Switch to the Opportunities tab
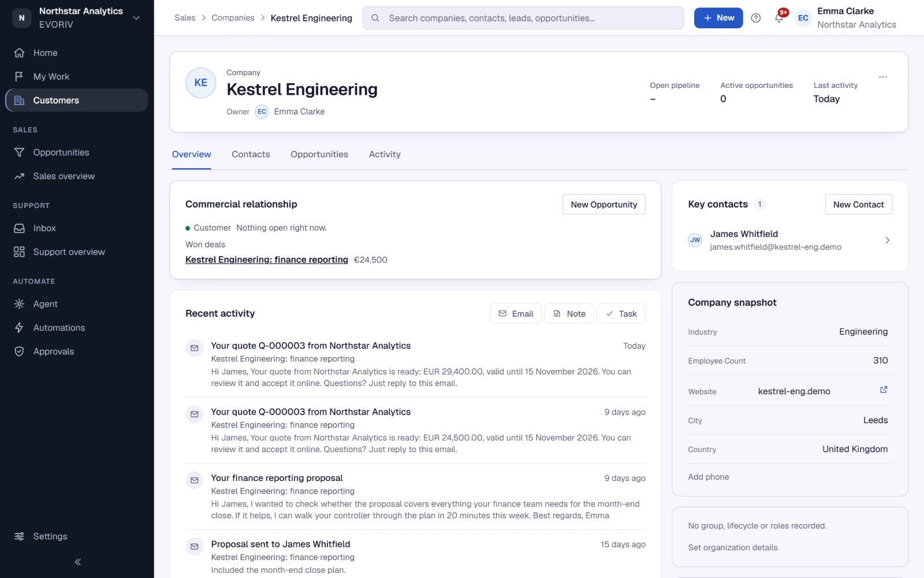924x578 pixels. pyautogui.click(x=319, y=154)
